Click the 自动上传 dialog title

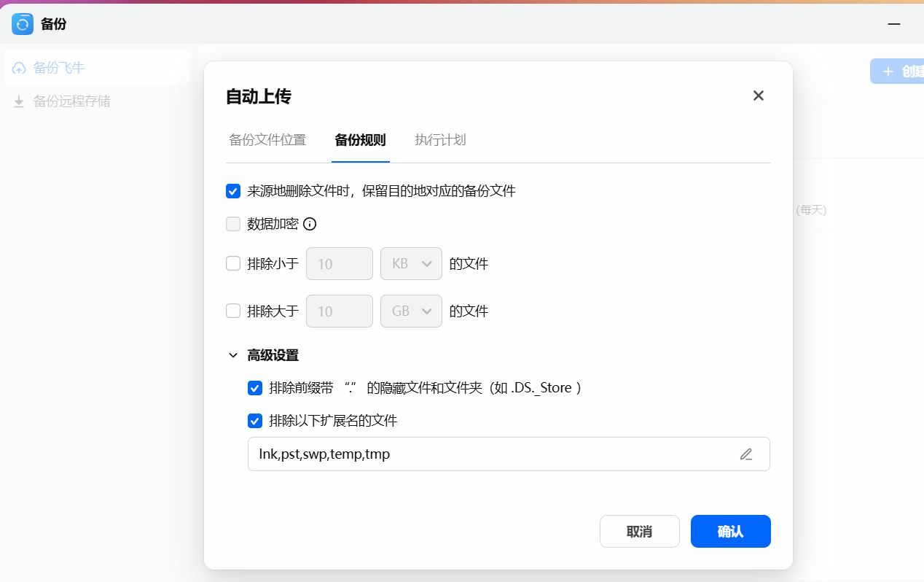tap(259, 96)
